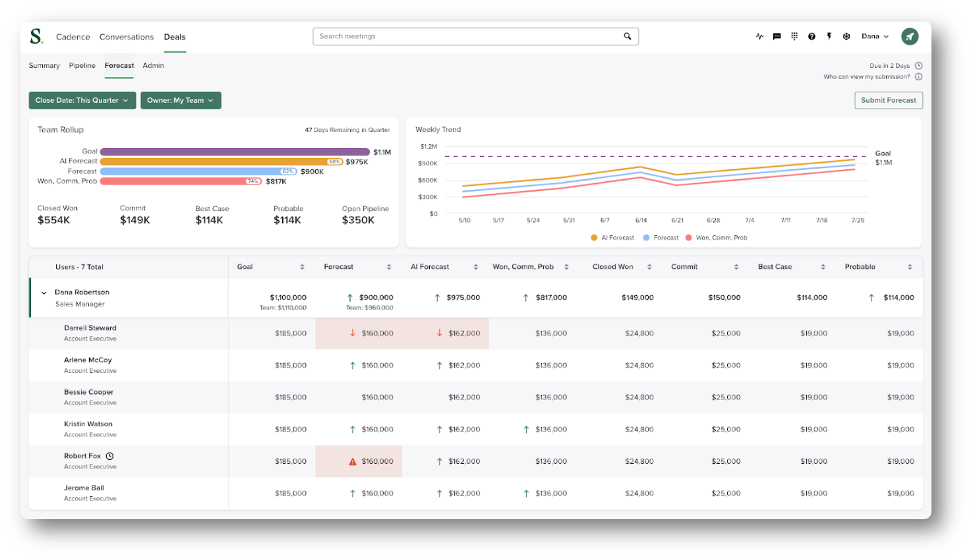Click the lightning bolt icon
The height and width of the screenshot is (560, 973).
coord(829,37)
